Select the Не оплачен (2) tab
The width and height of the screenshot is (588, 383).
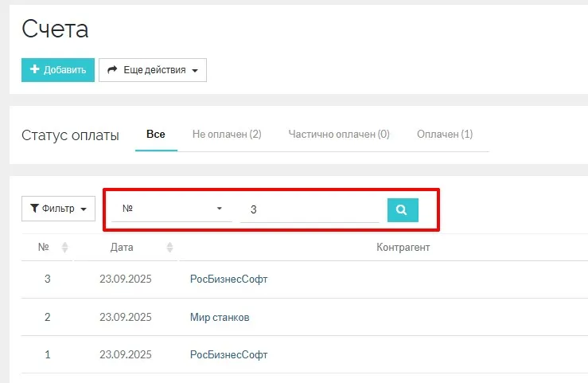point(227,135)
